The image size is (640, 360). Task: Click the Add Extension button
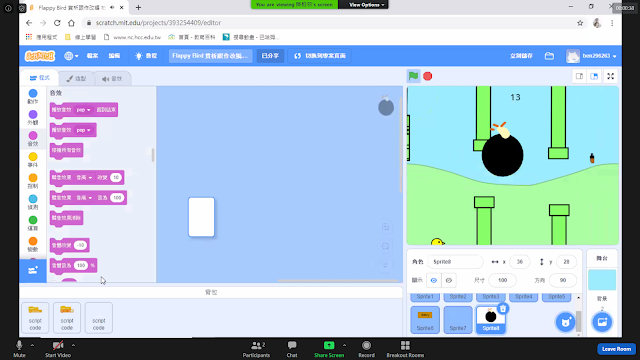[x=33, y=271]
